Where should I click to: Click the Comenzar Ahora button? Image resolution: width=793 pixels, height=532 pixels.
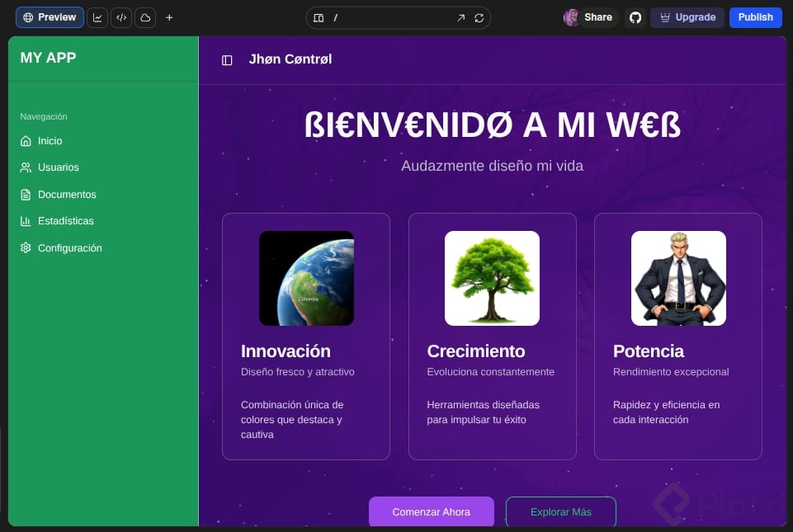tap(432, 511)
